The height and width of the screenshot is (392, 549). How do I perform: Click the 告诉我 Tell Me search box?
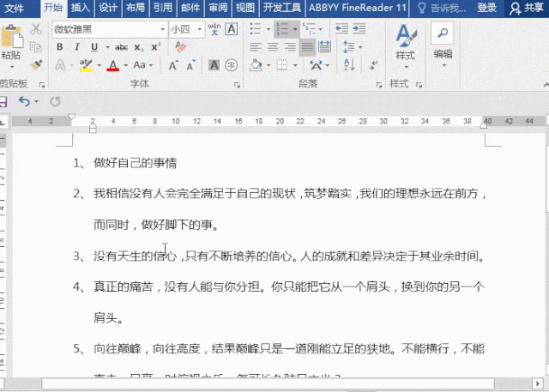[442, 8]
